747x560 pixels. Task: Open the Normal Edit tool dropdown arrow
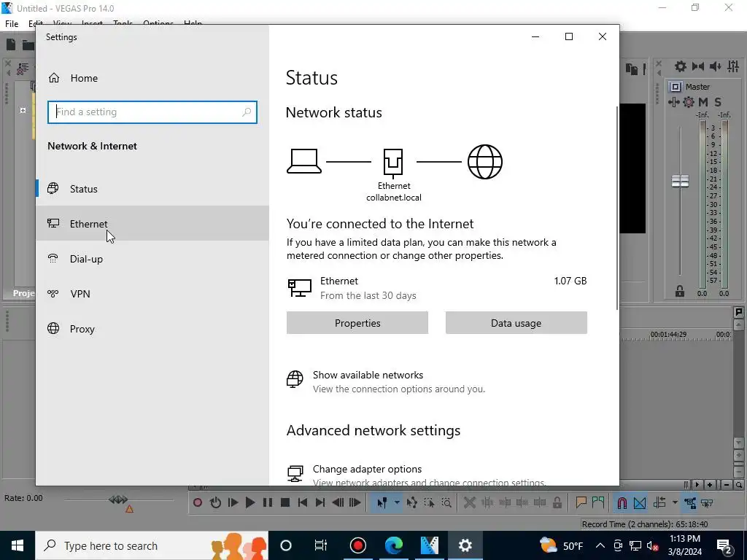click(396, 502)
